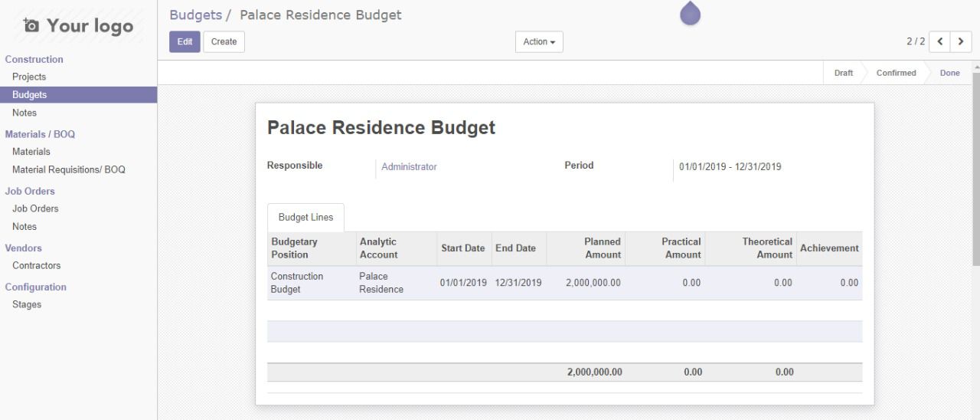Open Stages under Configuration
Viewport: 980px width, 420px height.
pyautogui.click(x=27, y=305)
